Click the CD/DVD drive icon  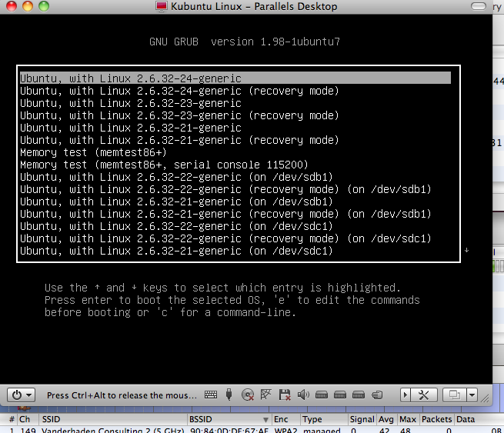coord(248,395)
